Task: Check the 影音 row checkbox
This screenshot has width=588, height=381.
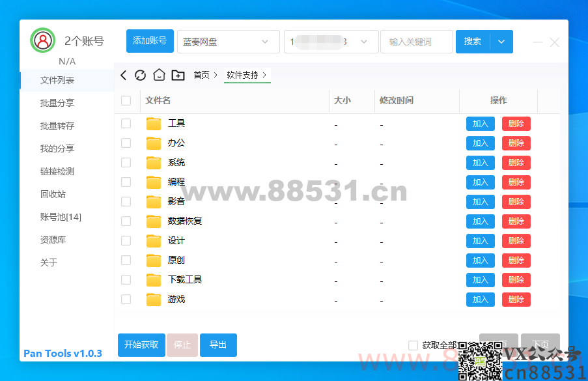Action: [x=126, y=201]
